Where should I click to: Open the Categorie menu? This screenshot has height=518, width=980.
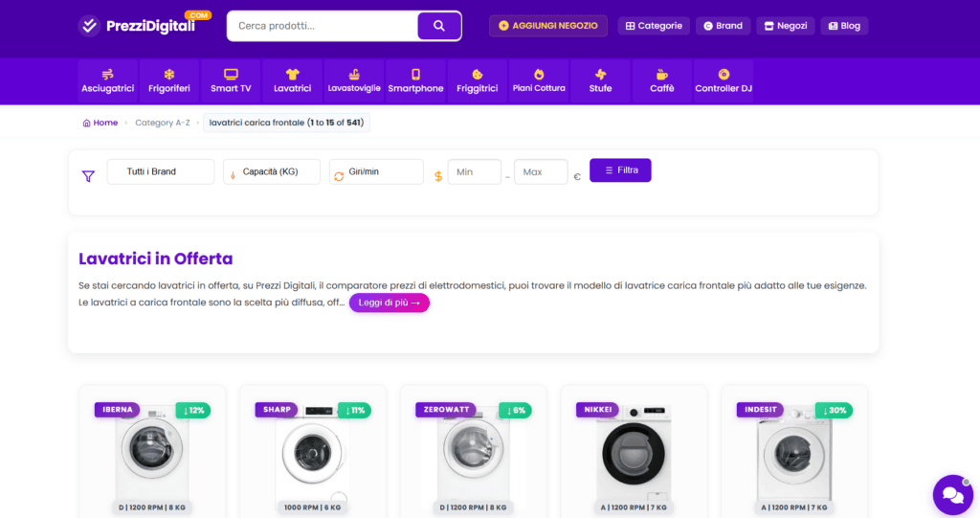tap(654, 26)
